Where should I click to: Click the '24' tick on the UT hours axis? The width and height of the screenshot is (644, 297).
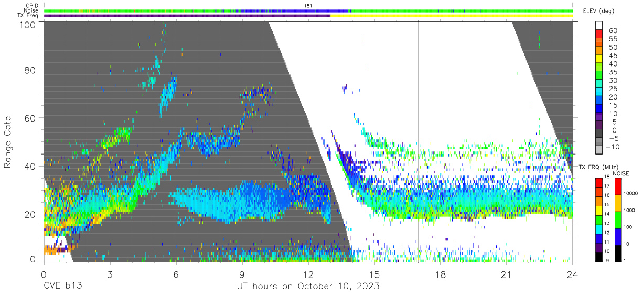(x=573, y=274)
